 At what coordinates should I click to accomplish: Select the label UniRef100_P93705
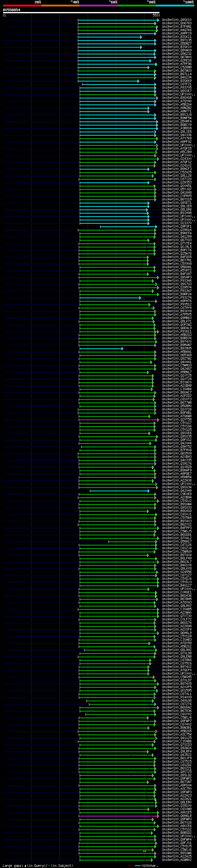point(177,88)
